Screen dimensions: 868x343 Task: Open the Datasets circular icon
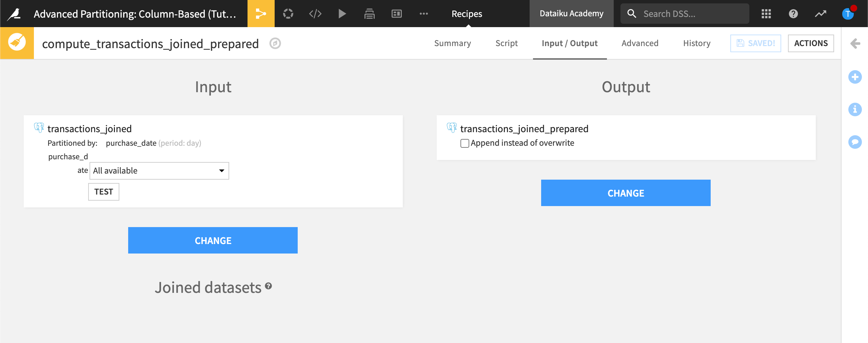288,14
